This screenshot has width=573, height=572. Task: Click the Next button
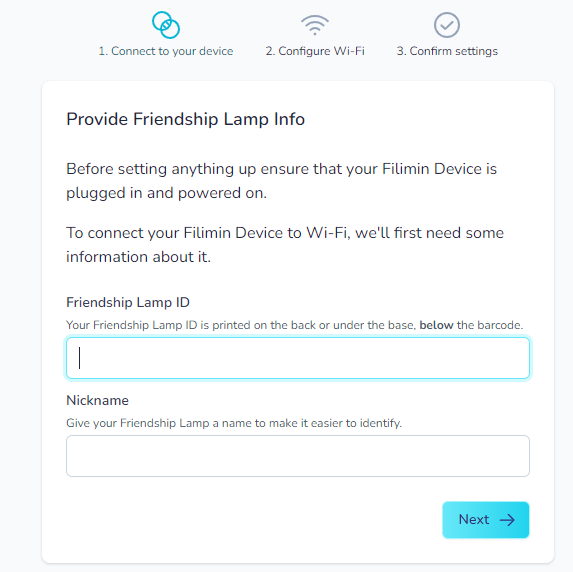tap(486, 520)
